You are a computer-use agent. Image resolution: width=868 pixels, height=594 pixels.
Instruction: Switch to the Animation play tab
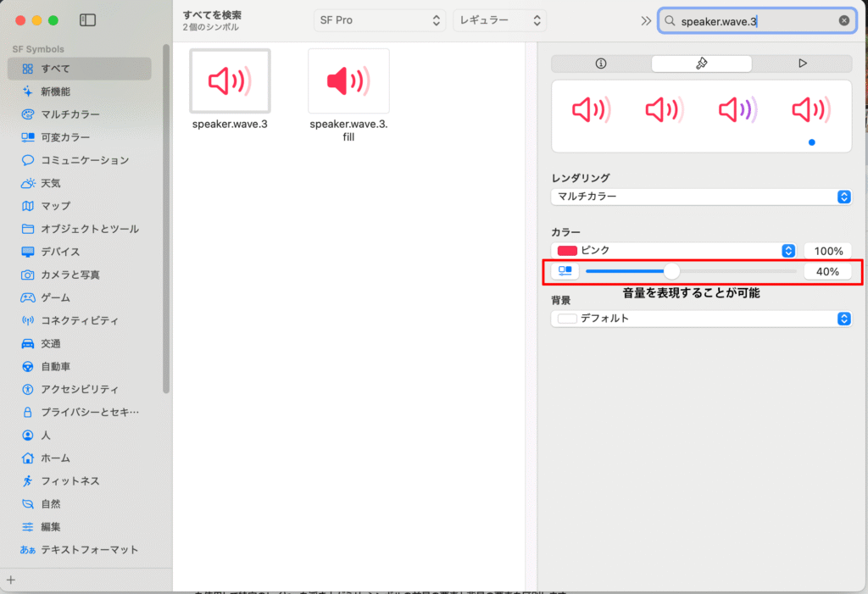[802, 64]
